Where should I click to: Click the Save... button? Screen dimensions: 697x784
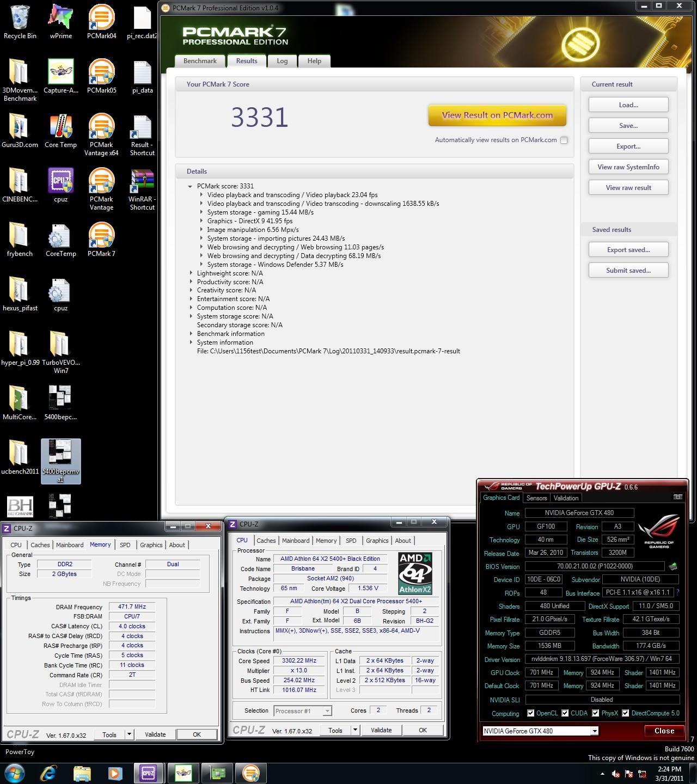tap(628, 126)
